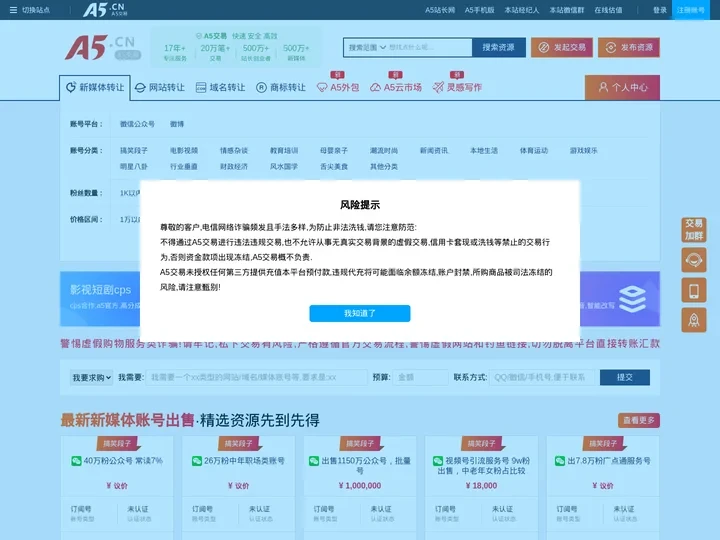The image size is (720, 540).
Task: Click 注册账号 in top bar
Action: pos(691,10)
